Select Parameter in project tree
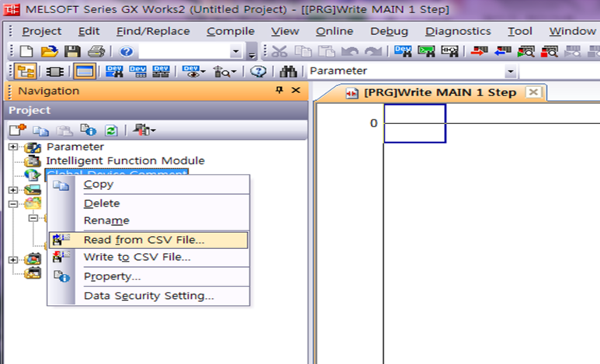Viewport: 600px width, 364px height. click(75, 147)
